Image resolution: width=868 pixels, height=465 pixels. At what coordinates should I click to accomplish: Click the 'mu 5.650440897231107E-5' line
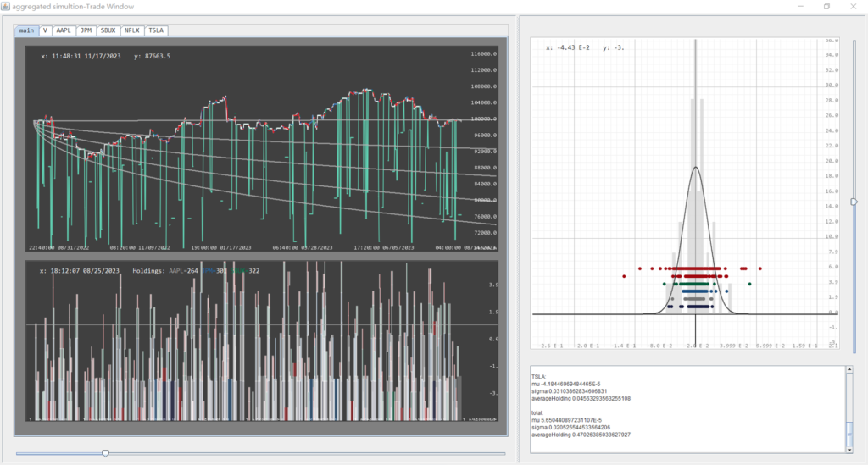point(566,420)
